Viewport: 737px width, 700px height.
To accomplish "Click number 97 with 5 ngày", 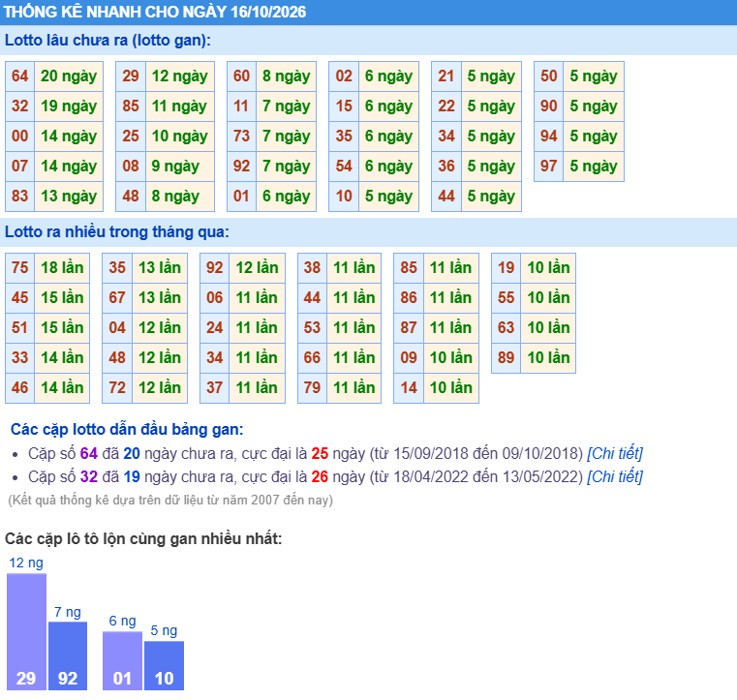I will [x=548, y=167].
